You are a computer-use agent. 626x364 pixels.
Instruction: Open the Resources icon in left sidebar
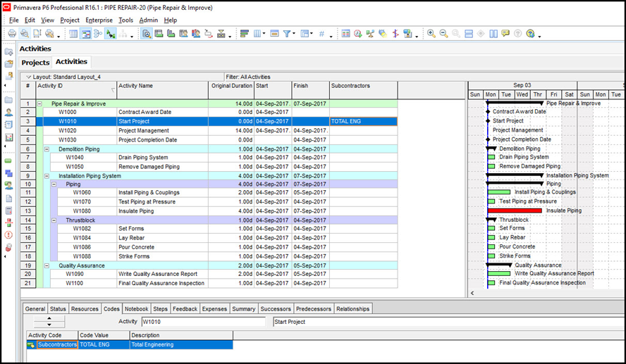[x=8, y=113]
